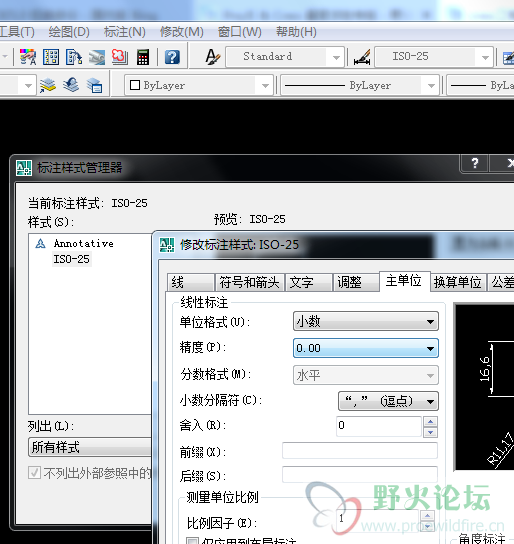
Task: Select the ISO-25 style in list
Action: tap(71, 259)
